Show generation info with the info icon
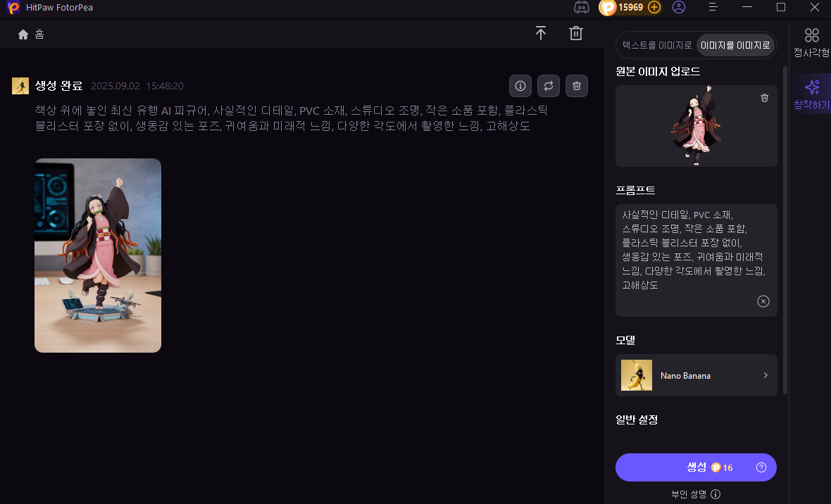The width and height of the screenshot is (831, 504). point(520,86)
